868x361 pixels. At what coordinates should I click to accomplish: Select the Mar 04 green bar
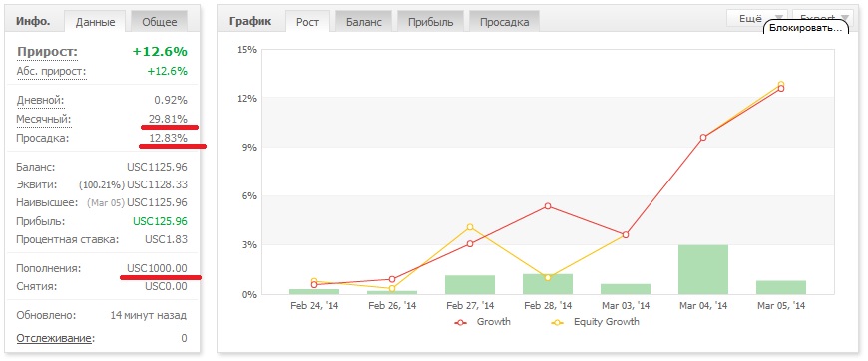[703, 269]
